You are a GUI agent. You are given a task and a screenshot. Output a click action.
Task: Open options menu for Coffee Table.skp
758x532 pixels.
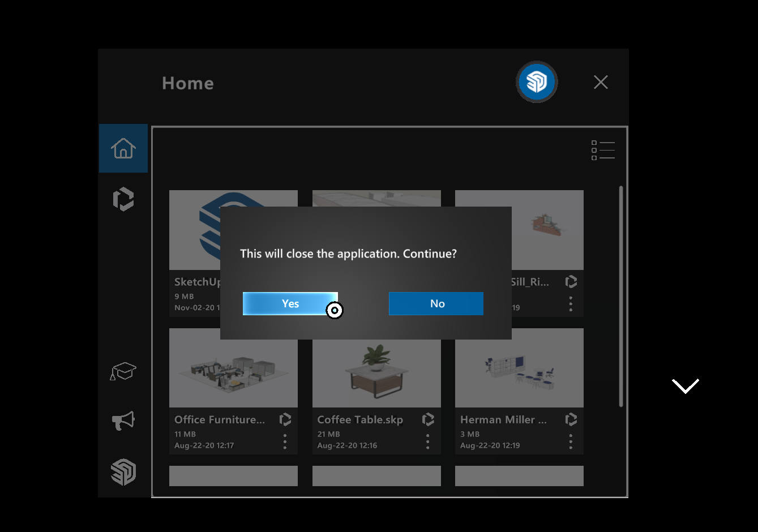tap(428, 441)
